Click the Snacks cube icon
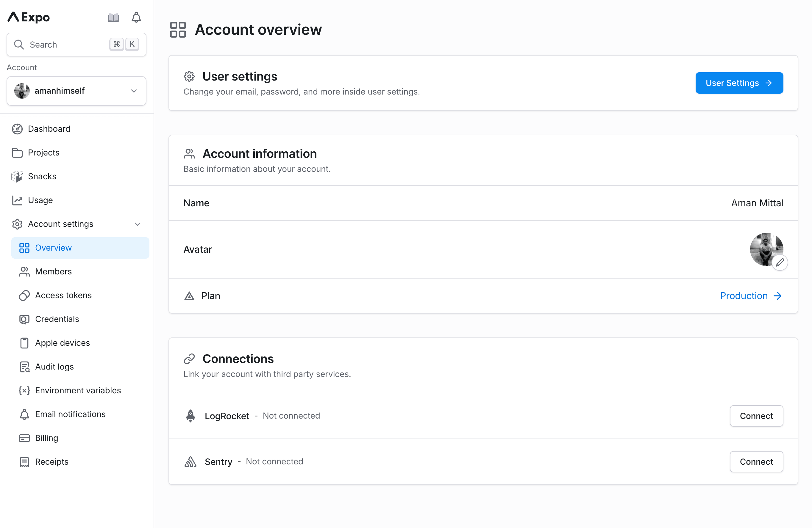The image size is (812, 528). point(17,176)
